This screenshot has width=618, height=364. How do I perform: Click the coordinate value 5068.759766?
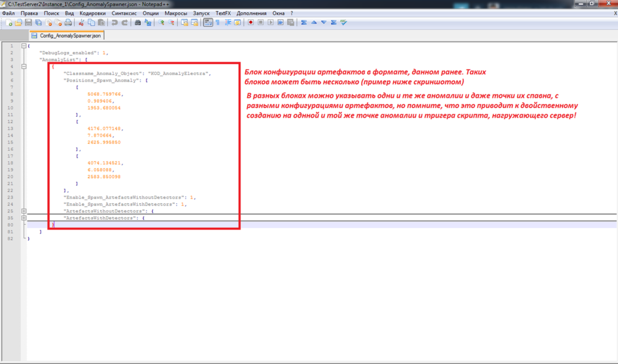[104, 94]
